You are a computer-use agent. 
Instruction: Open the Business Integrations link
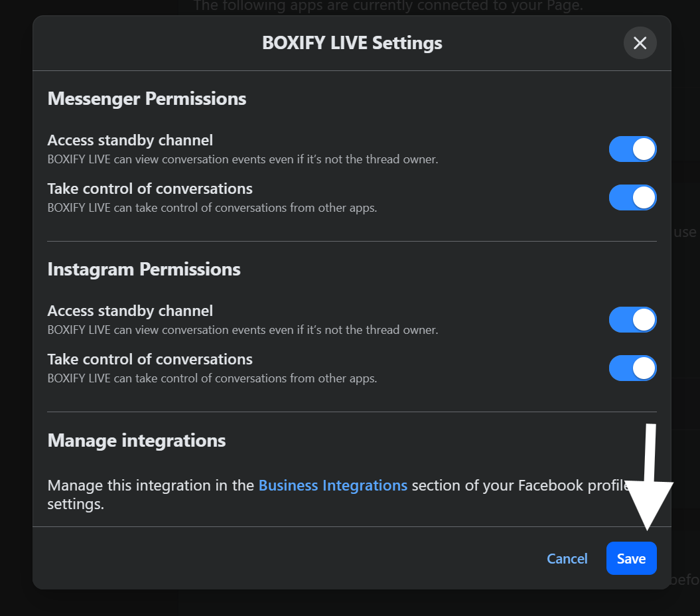coord(332,485)
